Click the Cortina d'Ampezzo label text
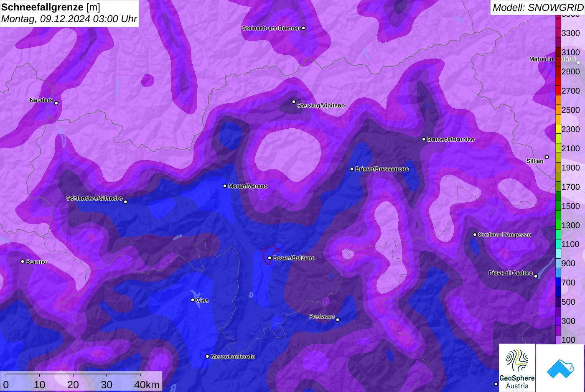 pos(505,234)
